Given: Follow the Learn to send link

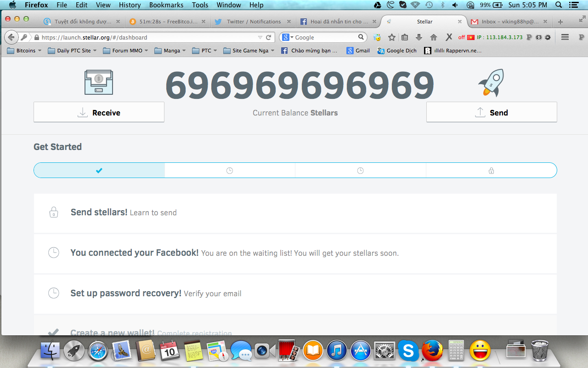Looking at the screenshot, I should point(153,213).
